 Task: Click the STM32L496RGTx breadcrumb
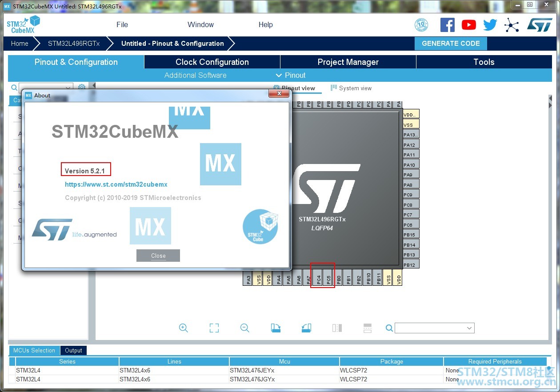click(x=74, y=44)
